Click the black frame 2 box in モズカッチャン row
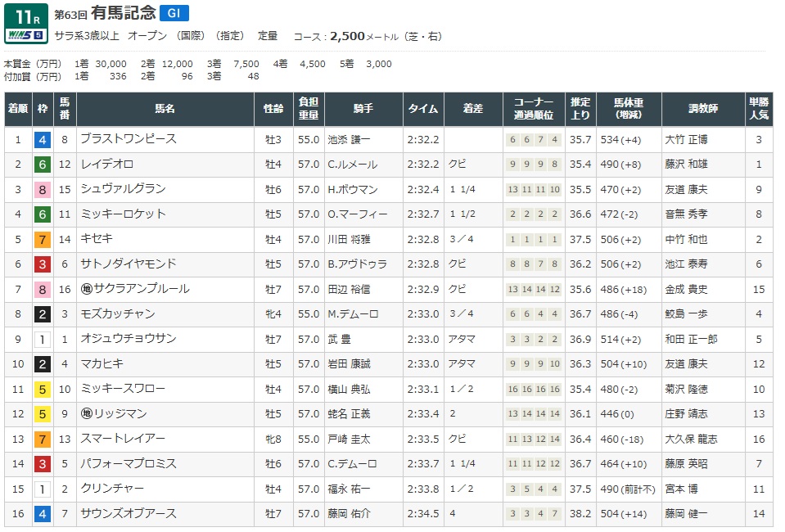The width and height of the screenshot is (785, 532). tap(41, 314)
